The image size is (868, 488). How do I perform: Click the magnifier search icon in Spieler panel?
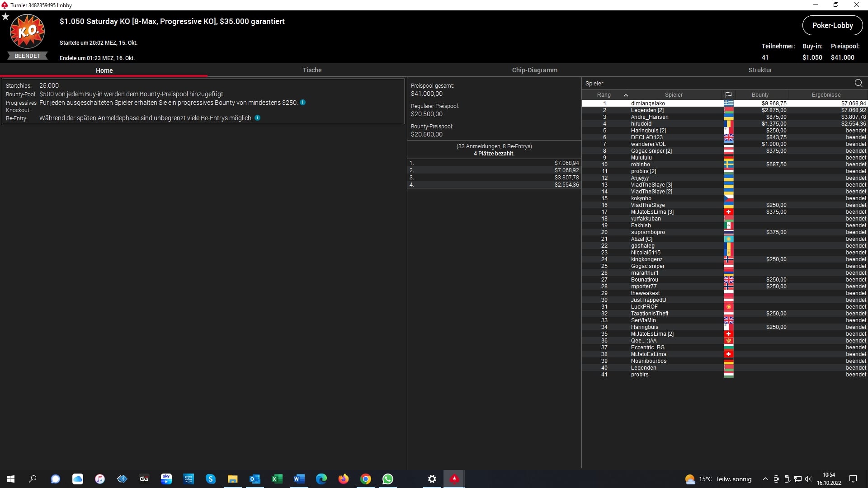858,83
